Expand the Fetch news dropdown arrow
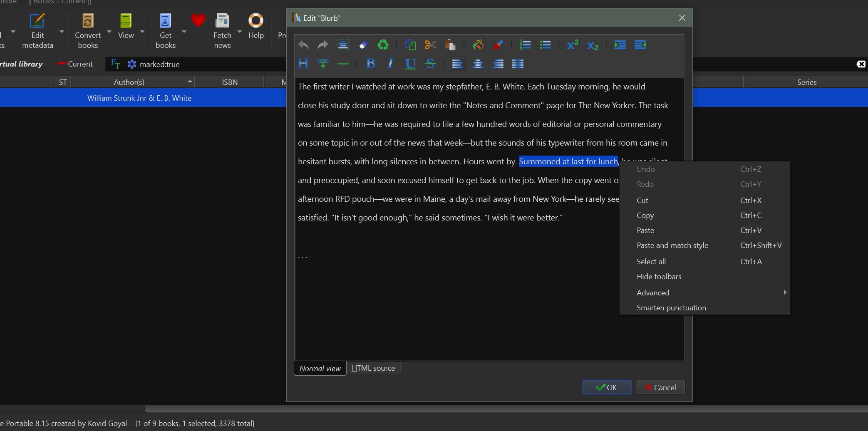This screenshot has width=868, height=431. (240, 32)
